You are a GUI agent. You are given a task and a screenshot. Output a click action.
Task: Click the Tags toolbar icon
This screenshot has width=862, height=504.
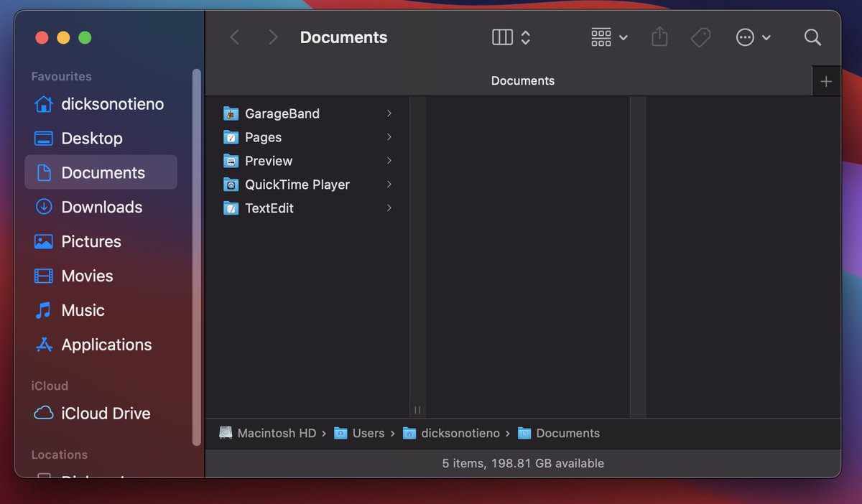(700, 37)
